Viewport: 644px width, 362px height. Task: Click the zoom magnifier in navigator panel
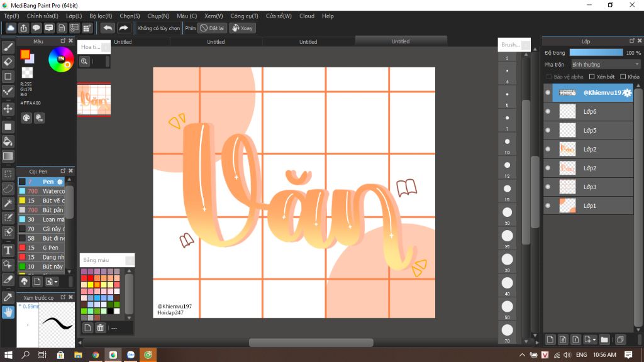(x=84, y=61)
